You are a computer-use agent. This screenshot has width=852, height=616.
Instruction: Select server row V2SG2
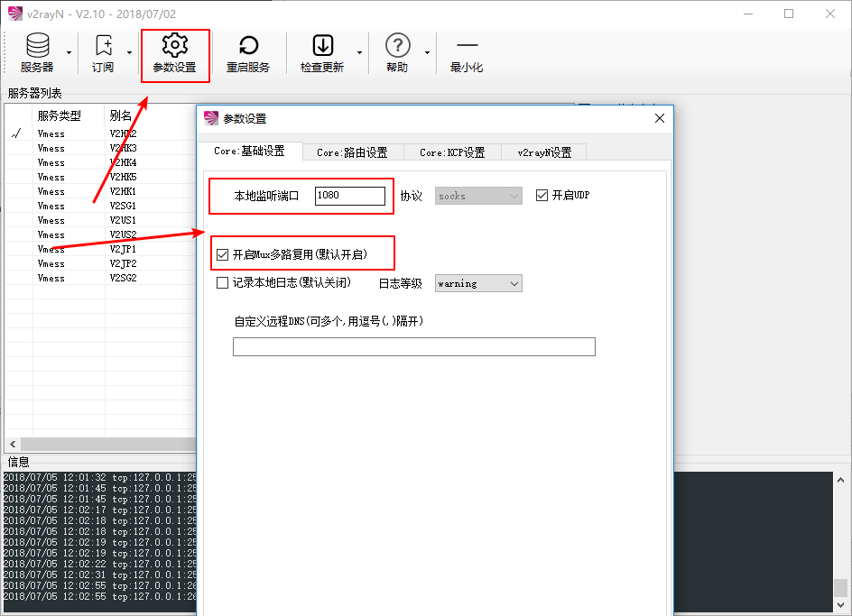(100, 278)
